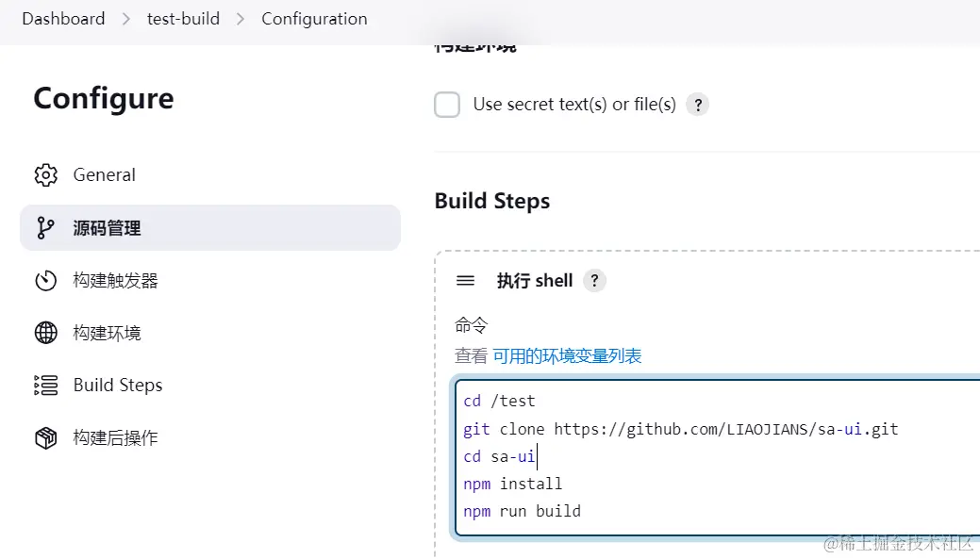Go to General section in the sidebar
980x559 pixels.
pyautogui.click(x=210, y=175)
